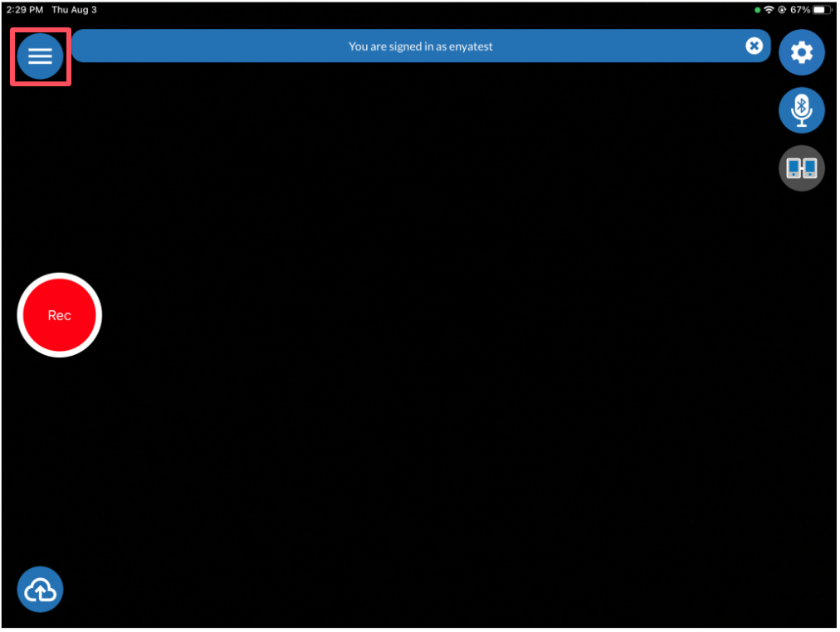Screen dimensions: 840x632
Task: Tap the Bluetooth microphone button
Action: click(x=802, y=110)
